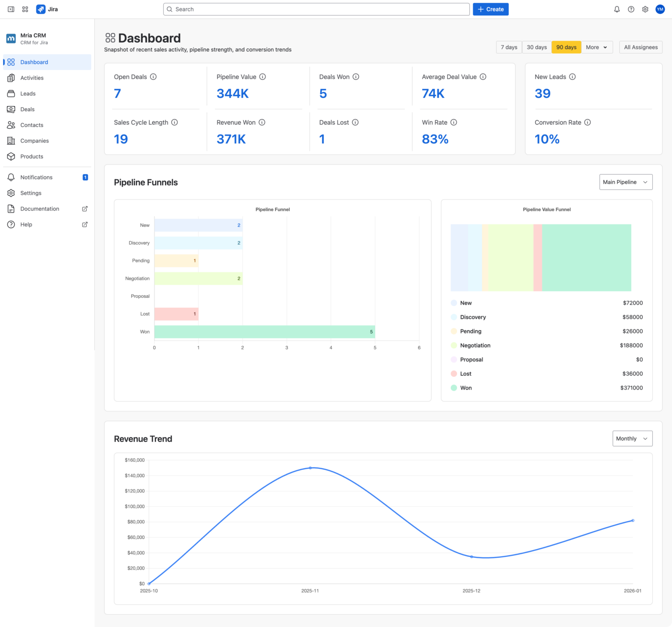Switch to the 7 days range
Screen dimensions: 672x627
click(509, 47)
